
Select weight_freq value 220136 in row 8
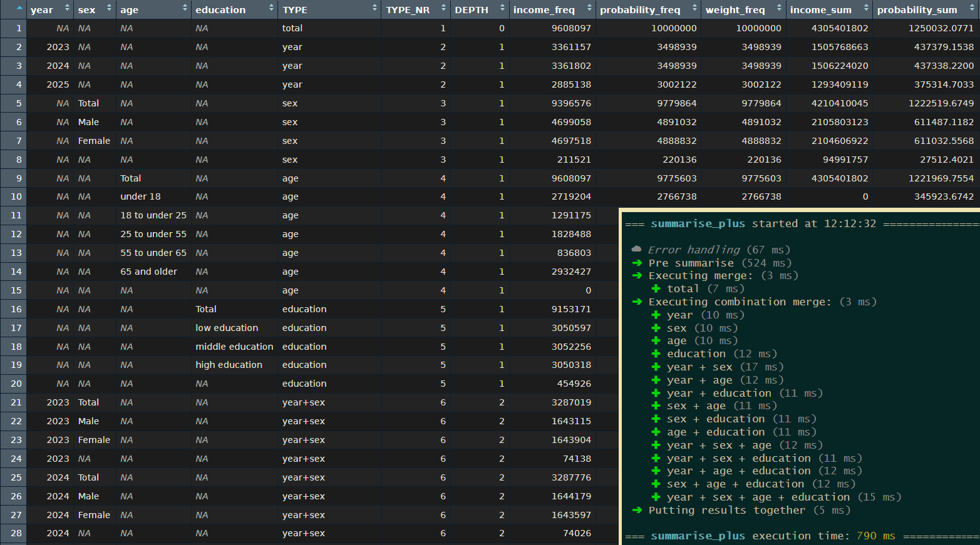click(764, 160)
